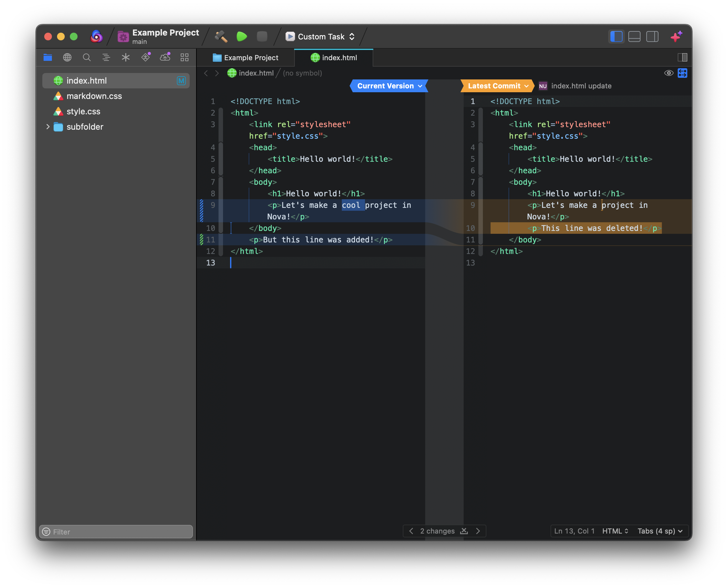Go back with the path bar left arrow
This screenshot has width=728, height=588.
(206, 73)
